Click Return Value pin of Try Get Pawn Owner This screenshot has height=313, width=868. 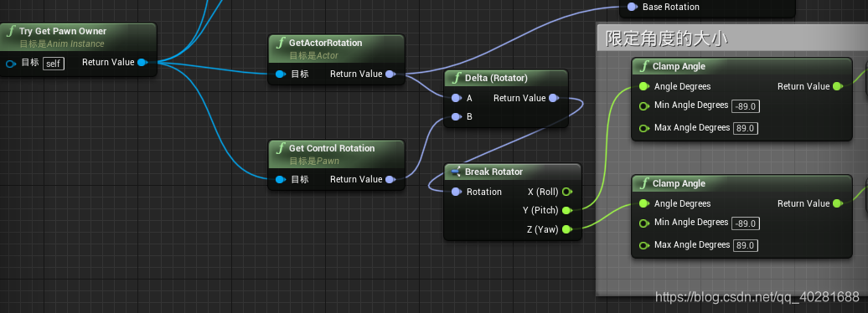pyautogui.click(x=142, y=63)
